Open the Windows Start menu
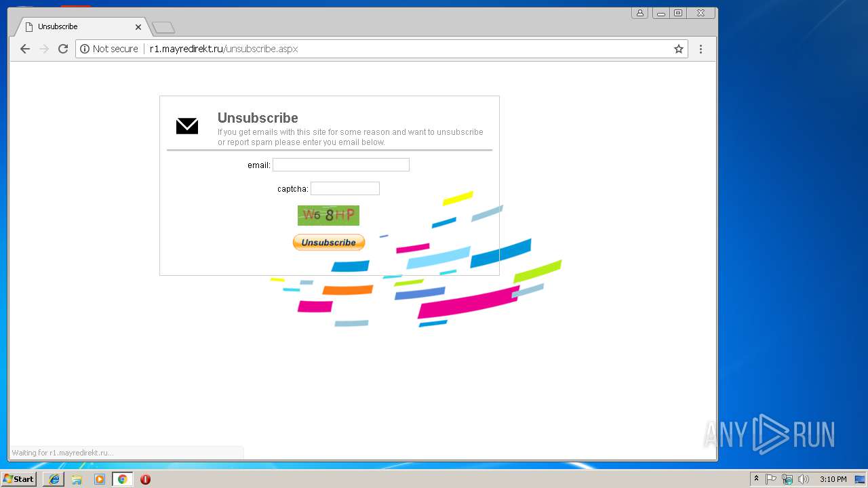 (19, 479)
